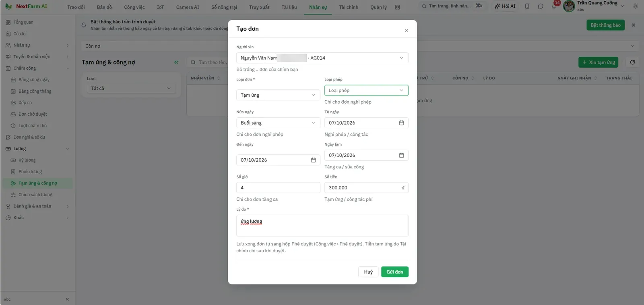644x305 pixels.
Task: Open the Hỏi AI assistant button
Action: point(505,6)
